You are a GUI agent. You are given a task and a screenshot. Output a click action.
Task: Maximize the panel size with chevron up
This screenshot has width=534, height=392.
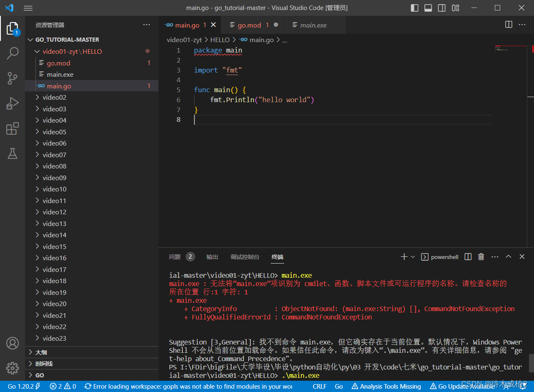tap(508, 257)
